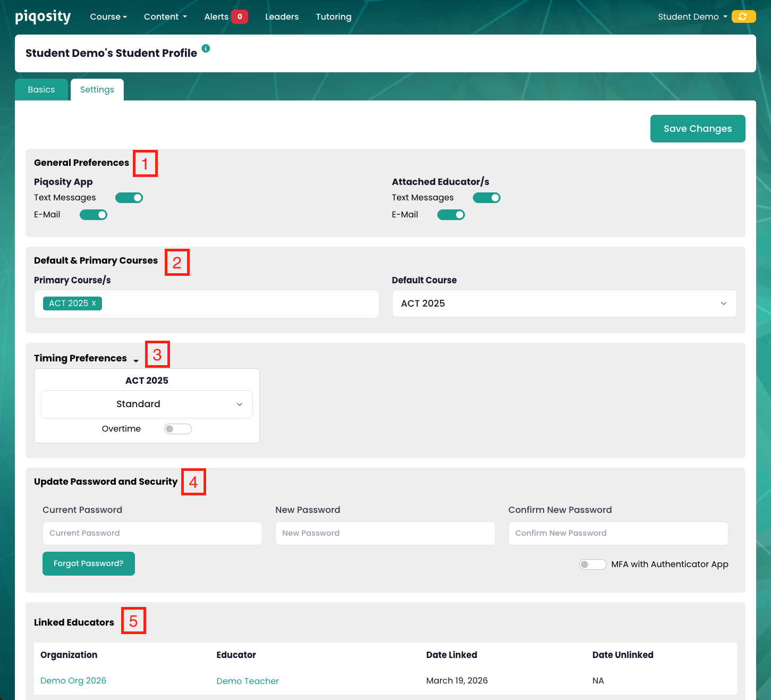Click the info icon beside Student Profile title
This screenshot has height=700, width=771.
coord(206,48)
